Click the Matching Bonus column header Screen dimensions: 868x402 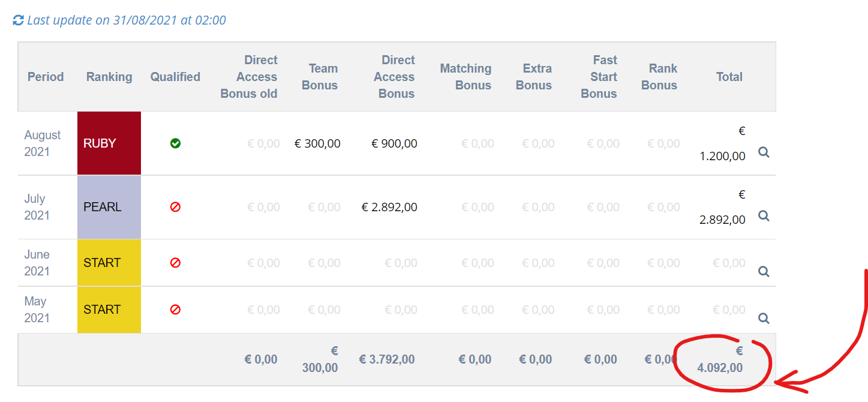(x=465, y=77)
